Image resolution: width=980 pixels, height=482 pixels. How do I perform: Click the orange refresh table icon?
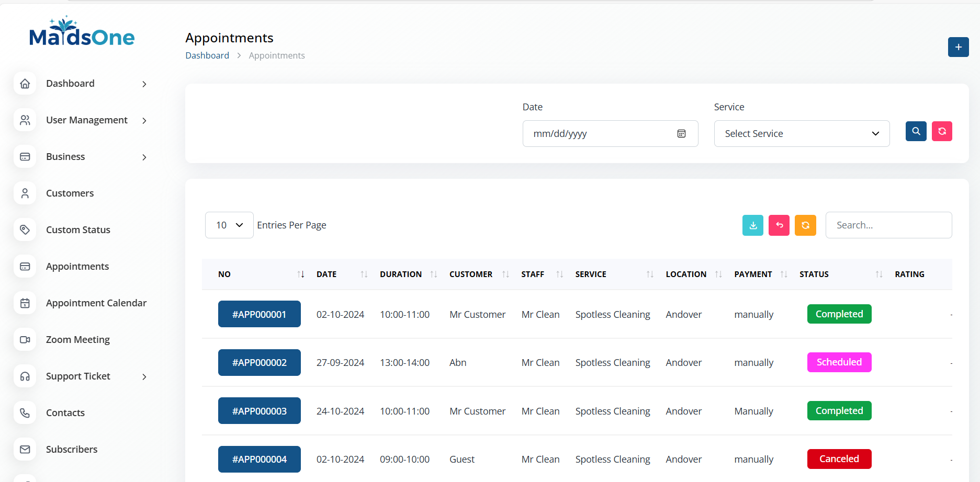(805, 225)
